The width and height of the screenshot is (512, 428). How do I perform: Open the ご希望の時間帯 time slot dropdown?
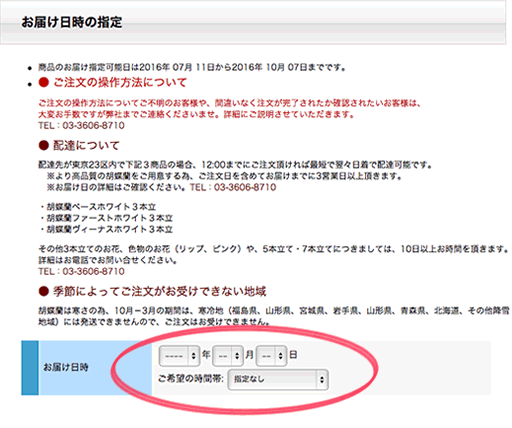tap(278, 379)
